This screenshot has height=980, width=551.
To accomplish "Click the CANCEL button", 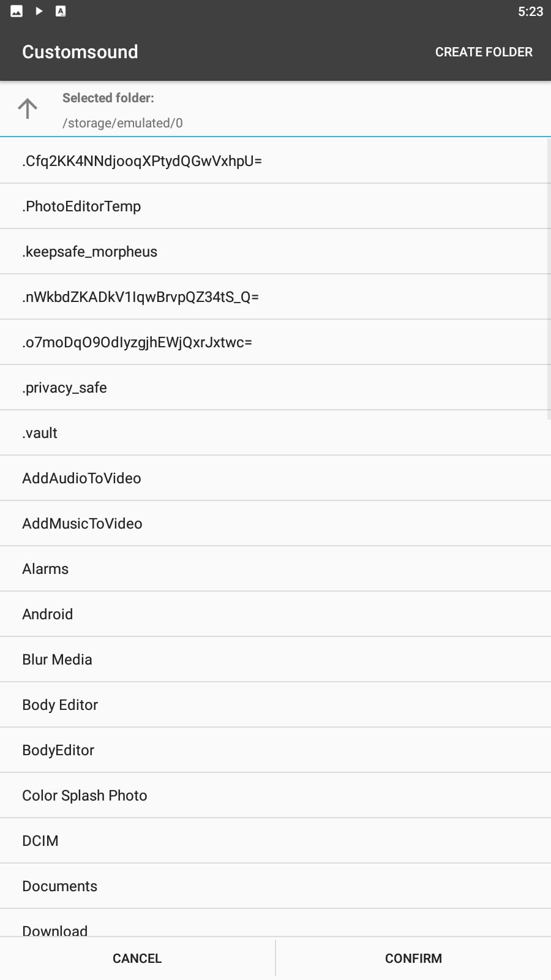I will [137, 959].
